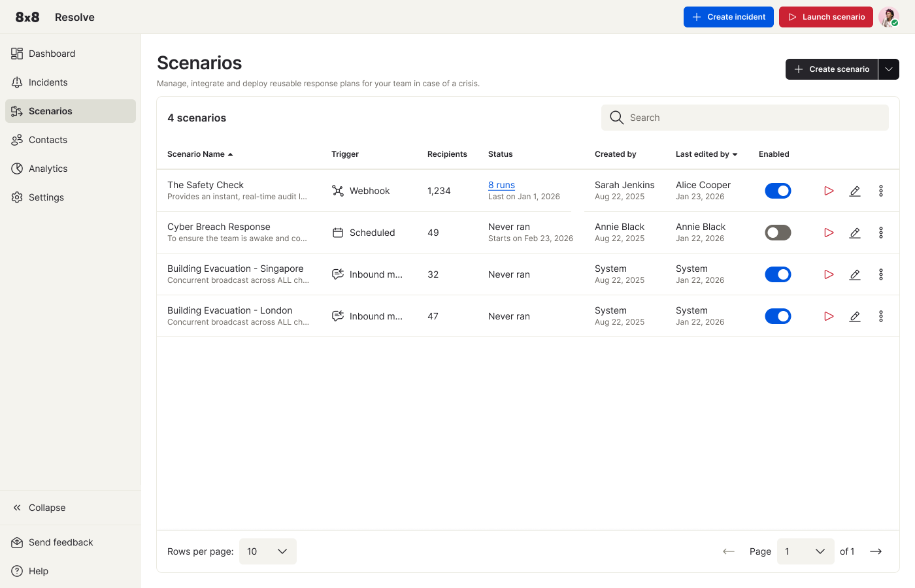The image size is (915, 588).
Task: Open Incidents in the sidebar
Action: point(71,82)
